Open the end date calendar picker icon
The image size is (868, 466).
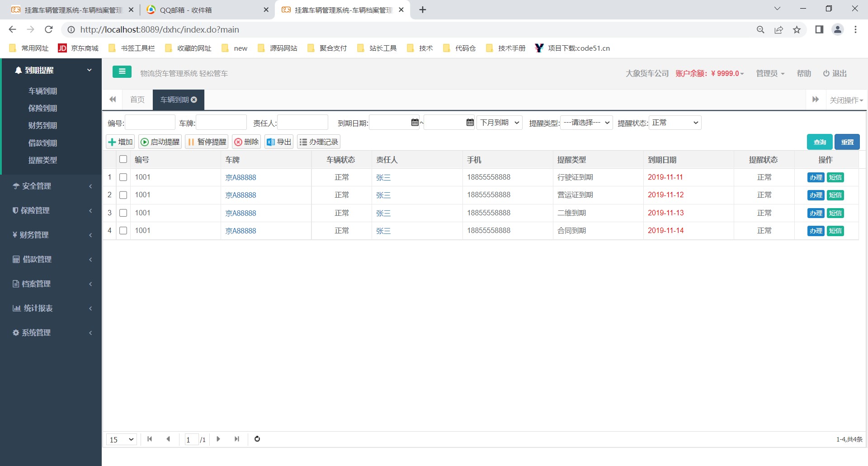point(470,122)
